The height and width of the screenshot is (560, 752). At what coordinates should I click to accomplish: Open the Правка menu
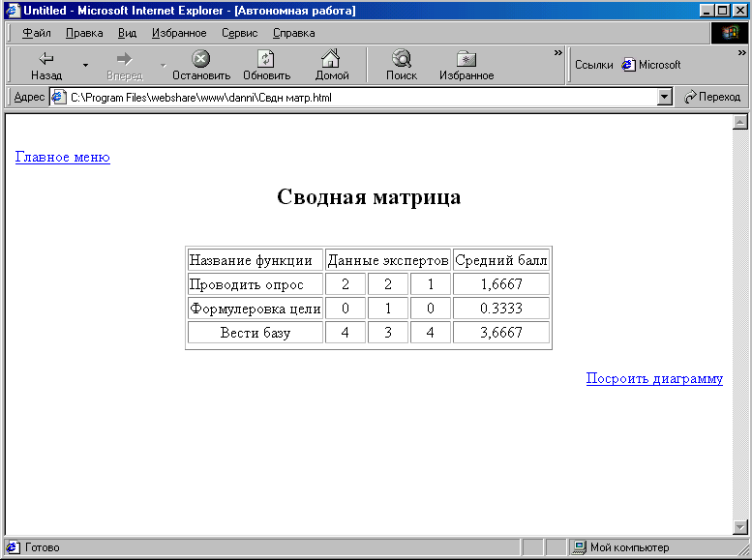tap(84, 33)
